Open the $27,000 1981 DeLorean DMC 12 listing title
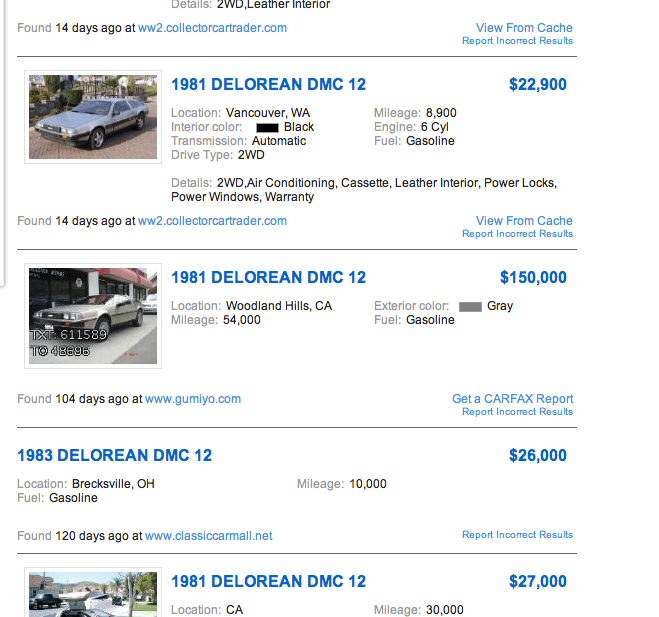The height and width of the screenshot is (617, 659). tap(268, 582)
